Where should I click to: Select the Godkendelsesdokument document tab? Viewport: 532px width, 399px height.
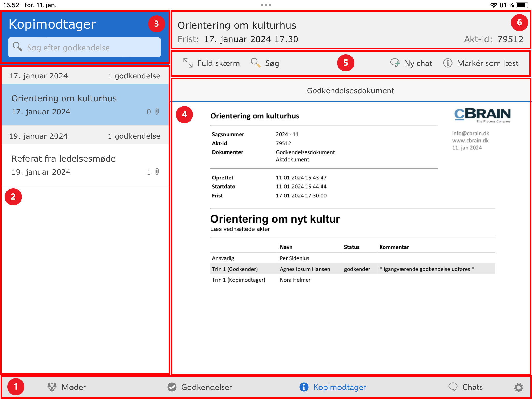tap(350, 91)
